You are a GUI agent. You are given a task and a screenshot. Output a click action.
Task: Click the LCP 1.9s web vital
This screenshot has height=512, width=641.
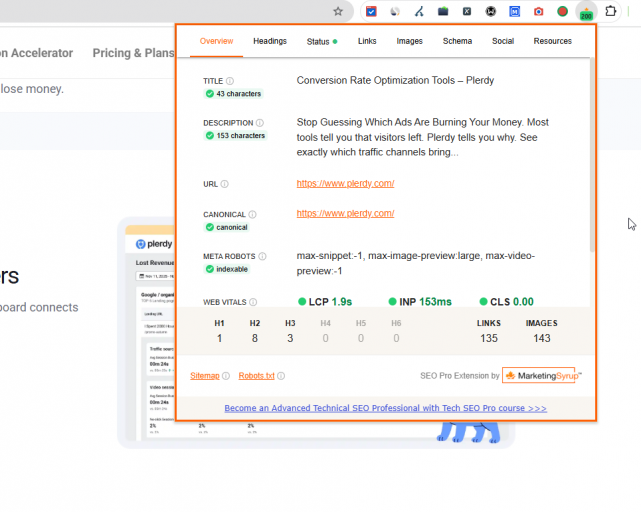325,302
